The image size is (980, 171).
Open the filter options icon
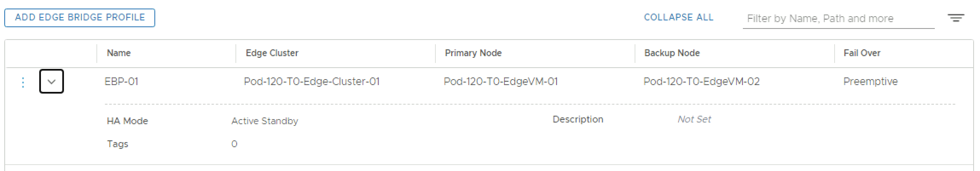point(956,18)
